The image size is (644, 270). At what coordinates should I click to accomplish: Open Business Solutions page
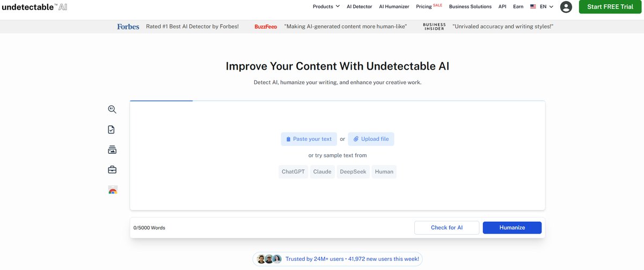click(x=470, y=6)
